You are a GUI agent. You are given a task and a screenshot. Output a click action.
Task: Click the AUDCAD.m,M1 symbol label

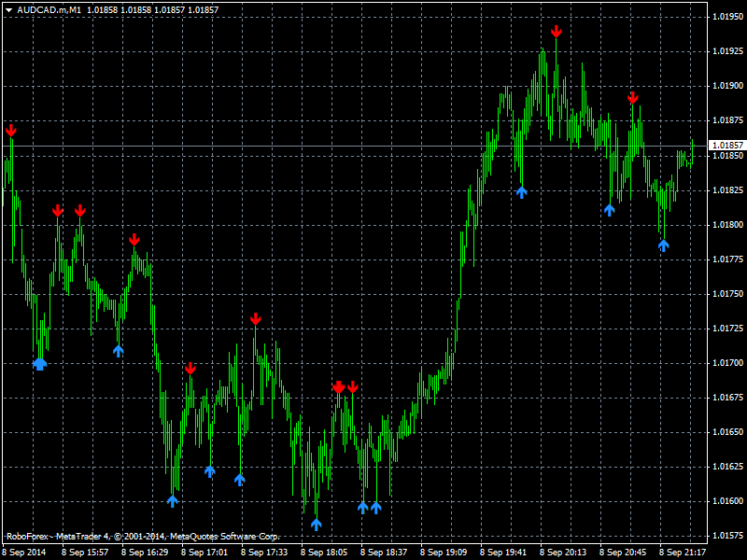pos(49,10)
